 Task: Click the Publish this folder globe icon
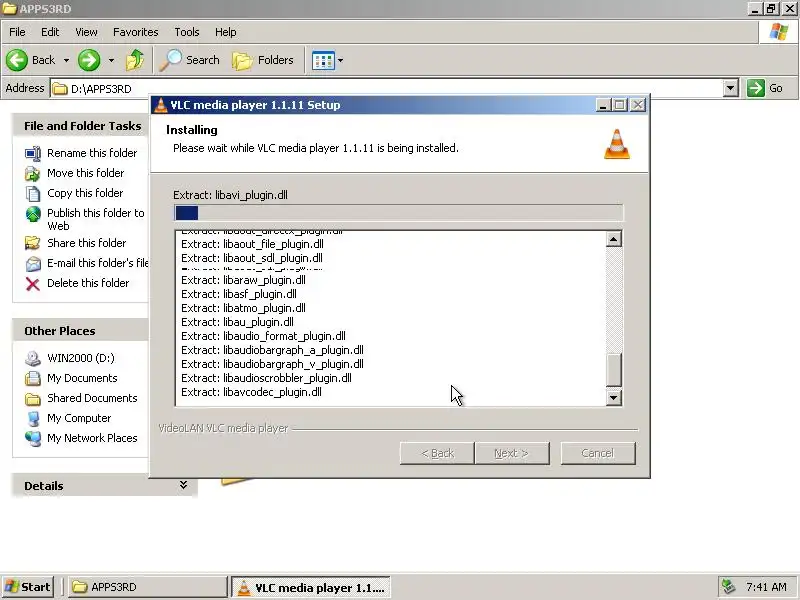click(33, 214)
